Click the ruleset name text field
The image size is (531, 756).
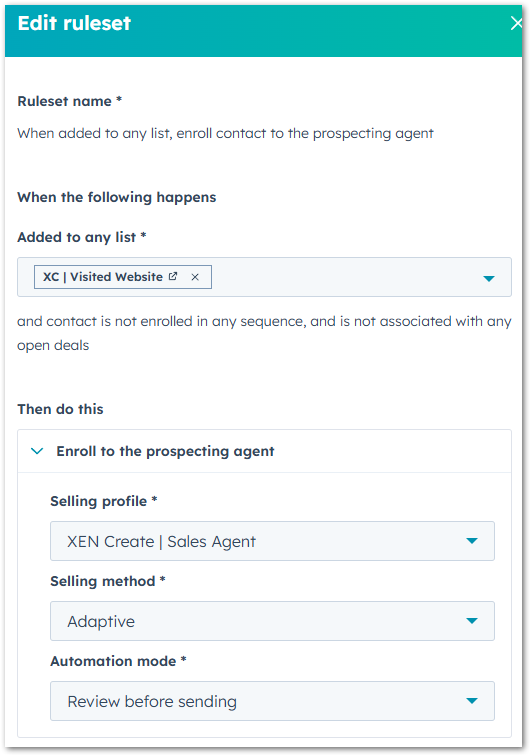point(225,134)
